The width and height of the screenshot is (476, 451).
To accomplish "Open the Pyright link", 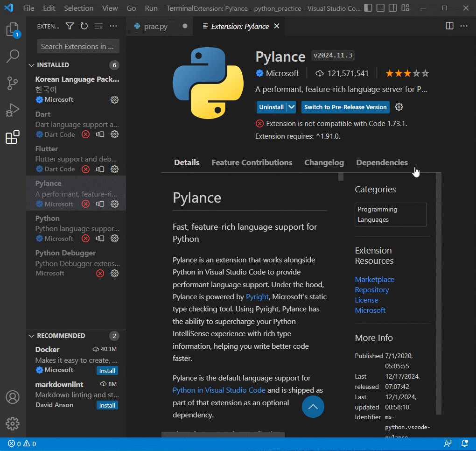I will (x=257, y=297).
